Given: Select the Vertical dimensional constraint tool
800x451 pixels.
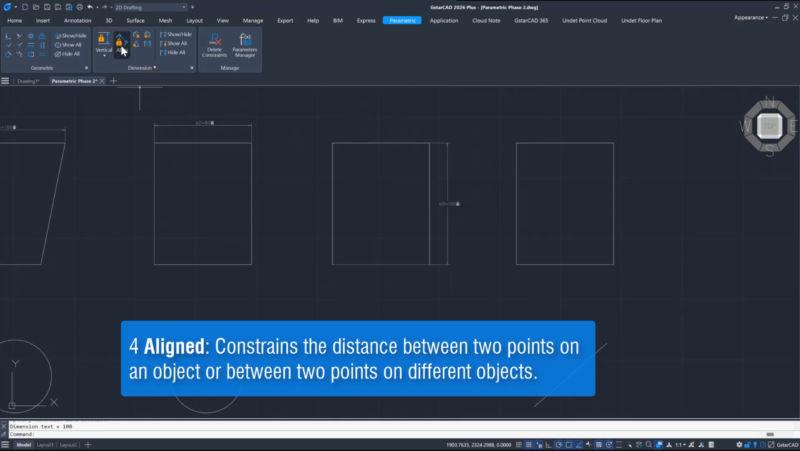Looking at the screenshot, I should point(103,43).
